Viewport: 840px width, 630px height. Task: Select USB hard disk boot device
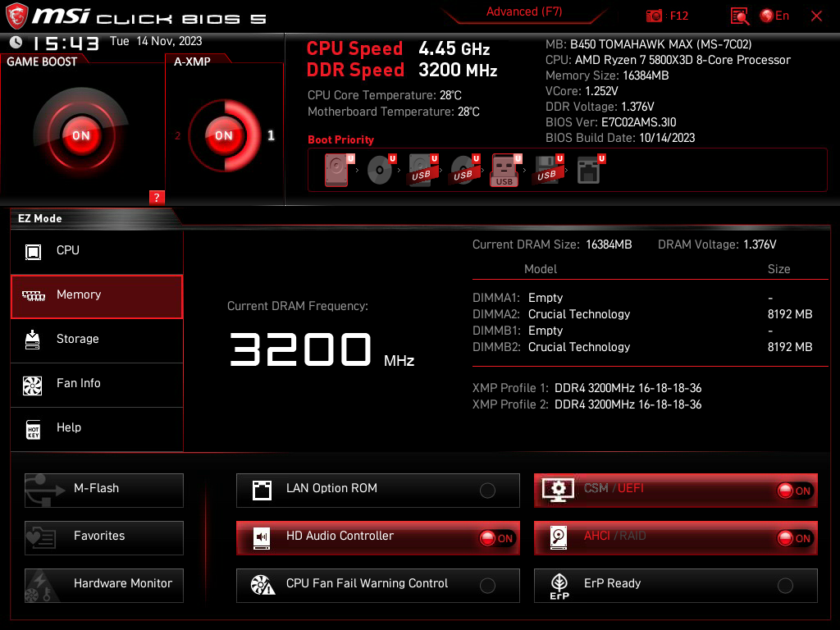click(423, 170)
